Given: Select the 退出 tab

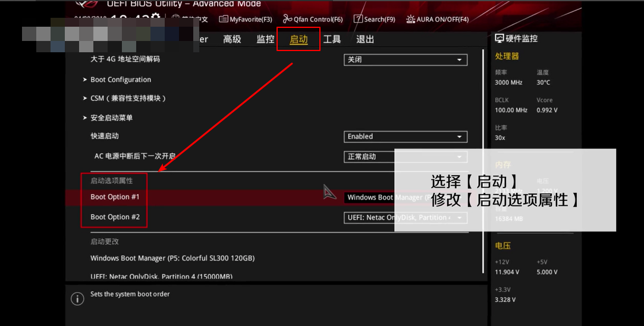Looking at the screenshot, I should coord(365,39).
